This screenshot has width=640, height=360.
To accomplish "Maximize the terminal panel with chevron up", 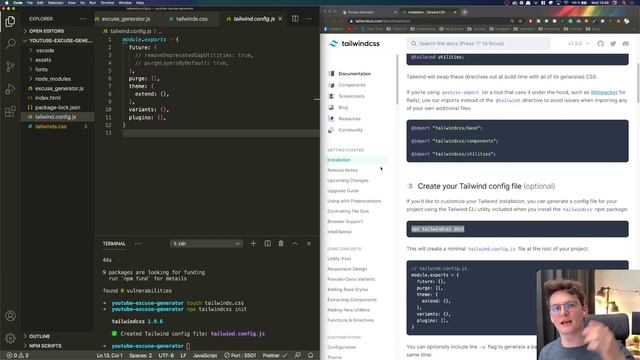I will (295, 243).
